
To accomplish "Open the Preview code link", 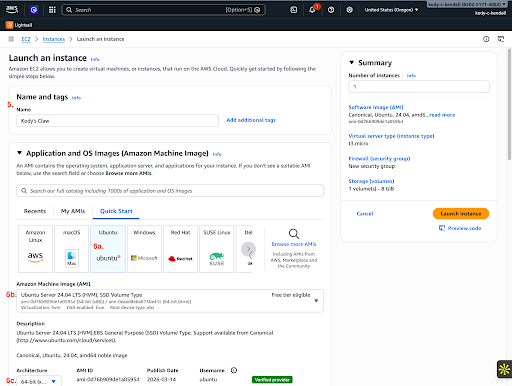I will [460, 228].
